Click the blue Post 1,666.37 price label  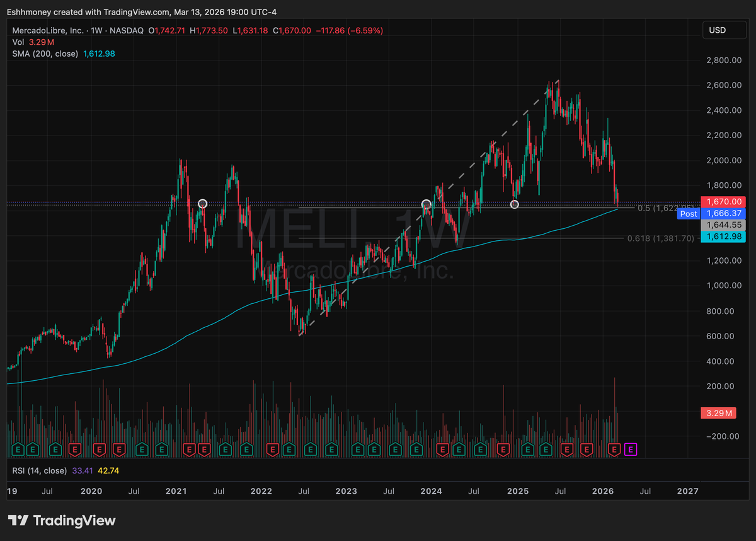click(x=711, y=214)
